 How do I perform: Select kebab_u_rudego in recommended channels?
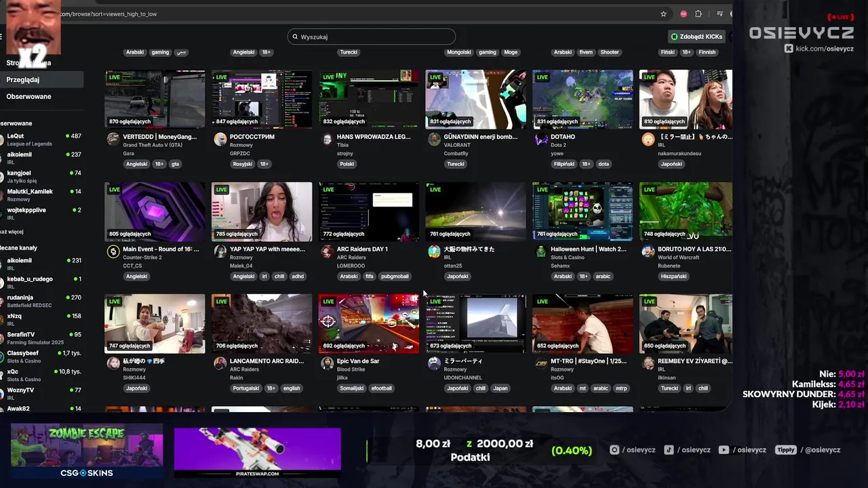point(41,282)
